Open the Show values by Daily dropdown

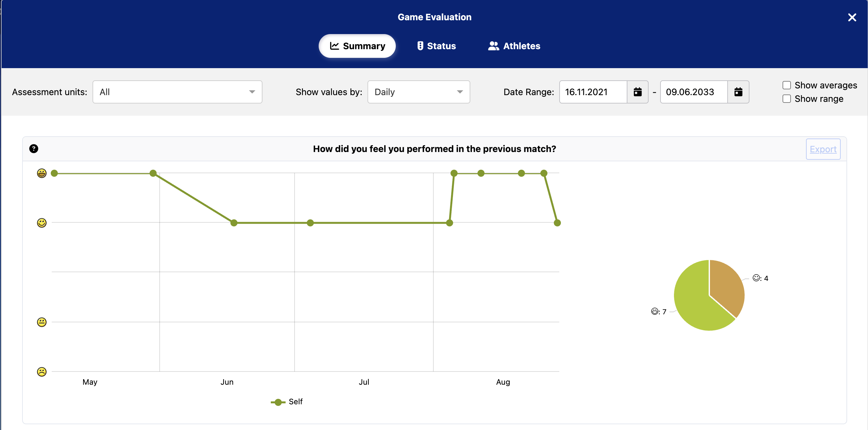click(418, 92)
